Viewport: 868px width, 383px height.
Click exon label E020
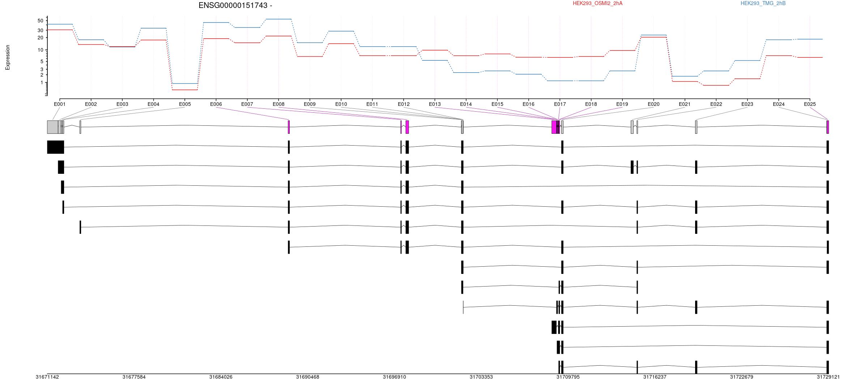pyautogui.click(x=654, y=104)
